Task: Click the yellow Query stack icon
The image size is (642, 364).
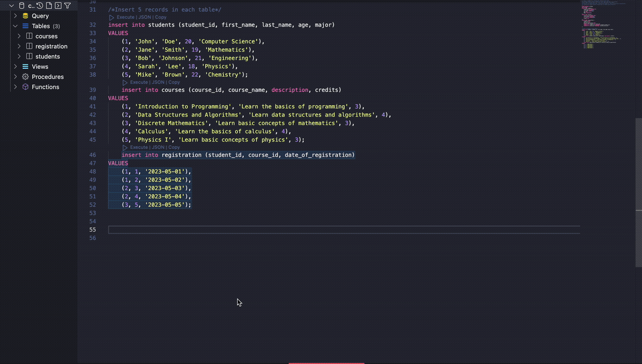Action: click(x=26, y=16)
